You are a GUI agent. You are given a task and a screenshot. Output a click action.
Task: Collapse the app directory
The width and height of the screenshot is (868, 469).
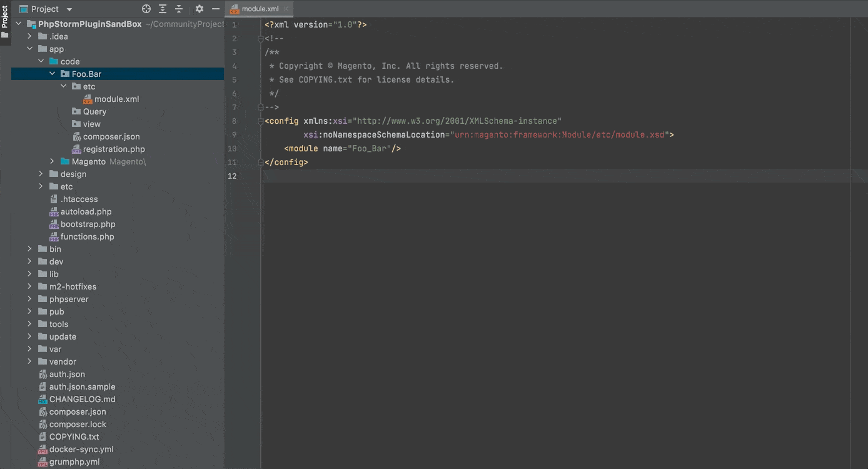29,49
